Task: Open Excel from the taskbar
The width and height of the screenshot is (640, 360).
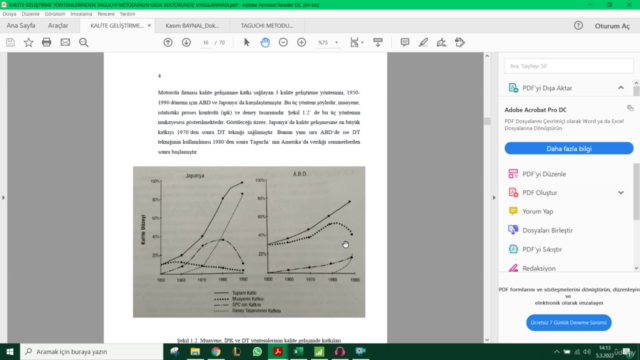Action: (x=298, y=351)
